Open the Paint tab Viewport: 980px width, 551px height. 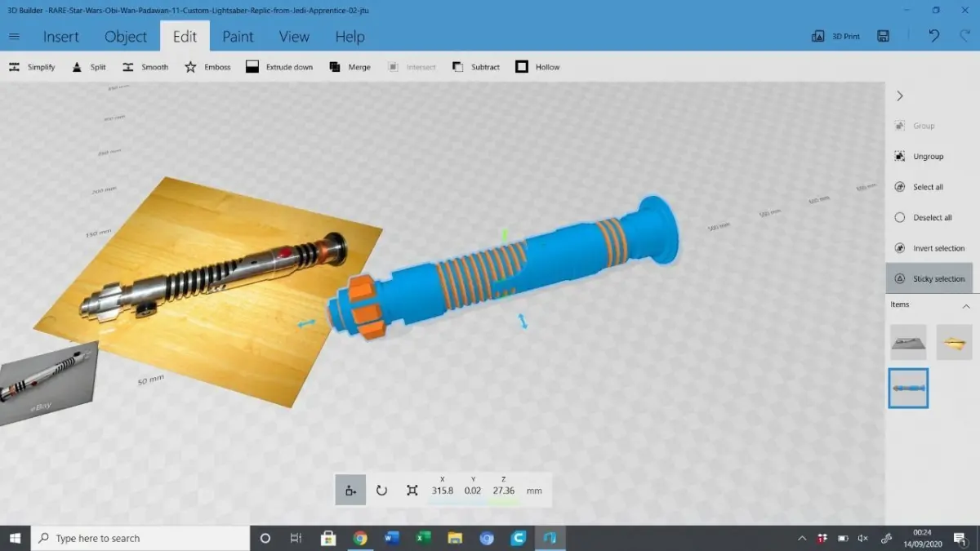click(x=238, y=37)
